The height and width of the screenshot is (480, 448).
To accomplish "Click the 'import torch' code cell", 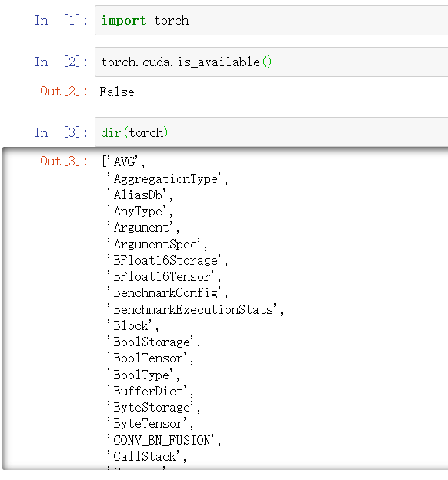I will point(272,21).
